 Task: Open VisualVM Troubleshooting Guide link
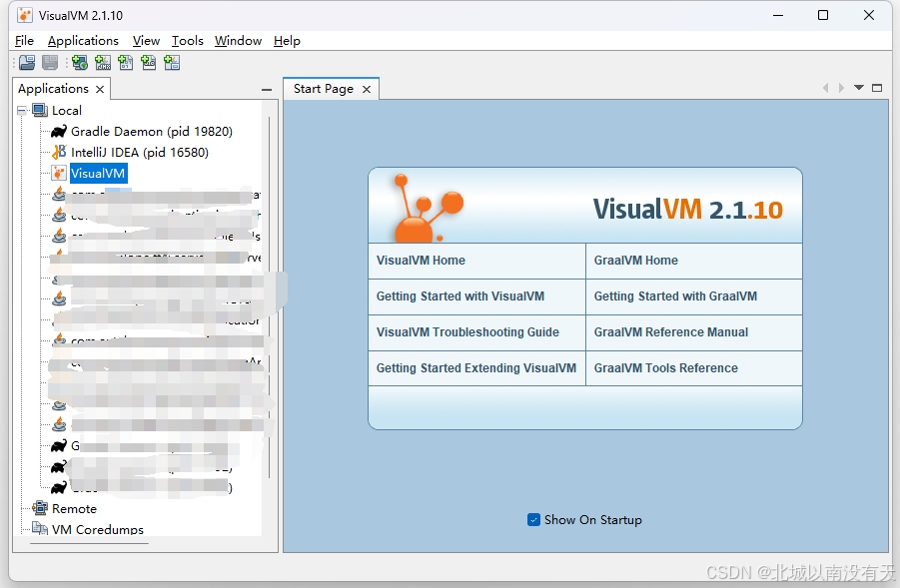click(467, 332)
